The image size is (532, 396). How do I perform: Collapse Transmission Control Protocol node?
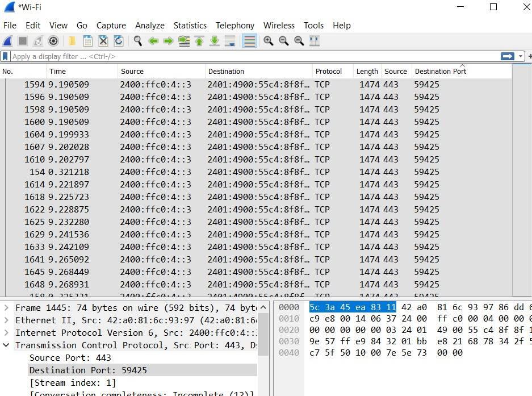coord(6,345)
